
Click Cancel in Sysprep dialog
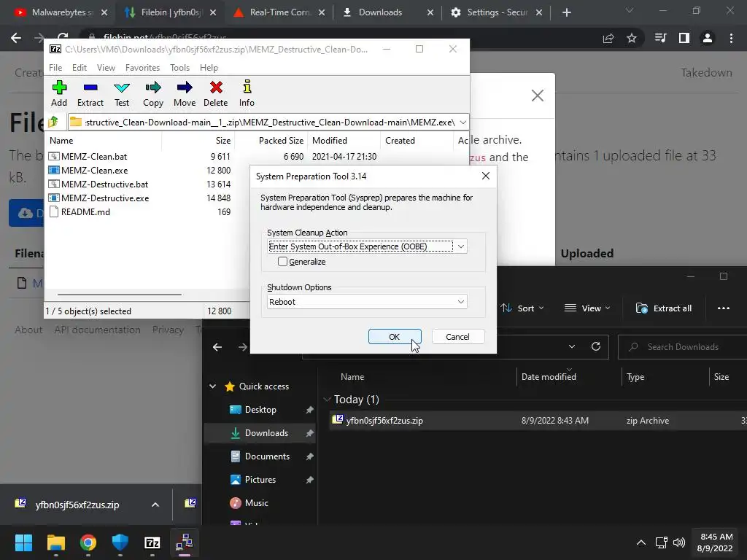[458, 337]
